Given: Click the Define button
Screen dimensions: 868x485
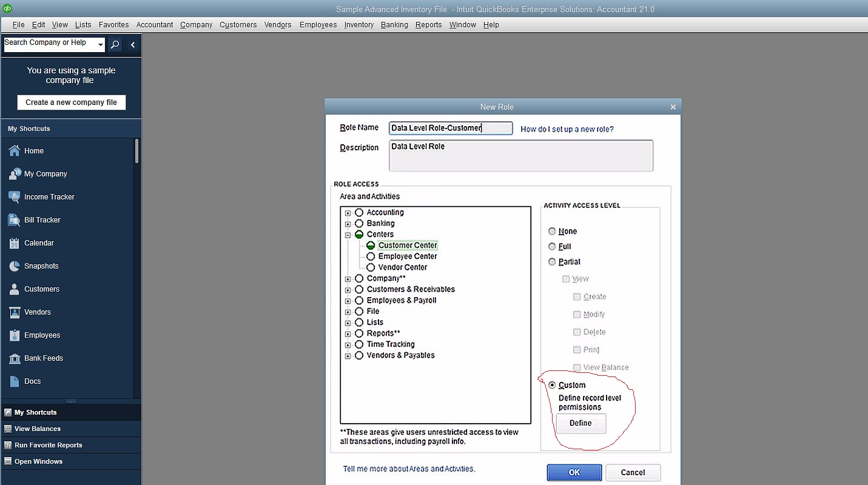Looking at the screenshot, I should 581,423.
